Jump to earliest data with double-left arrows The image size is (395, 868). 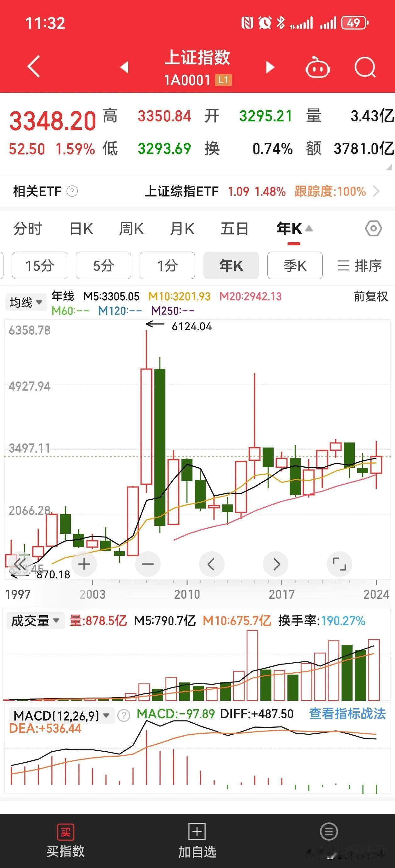click(x=20, y=564)
